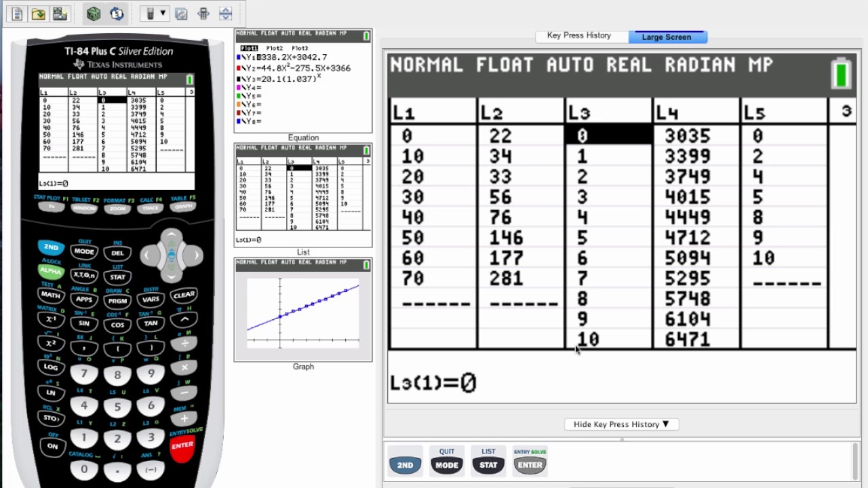Click the red ENTER key on calculator
Image resolution: width=868 pixels, height=488 pixels.
click(x=183, y=447)
